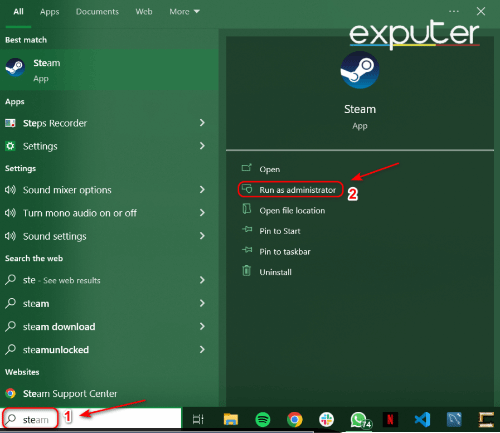Select Uninstall option for Steam
Viewport: 500px width, 433px height.
click(x=275, y=272)
